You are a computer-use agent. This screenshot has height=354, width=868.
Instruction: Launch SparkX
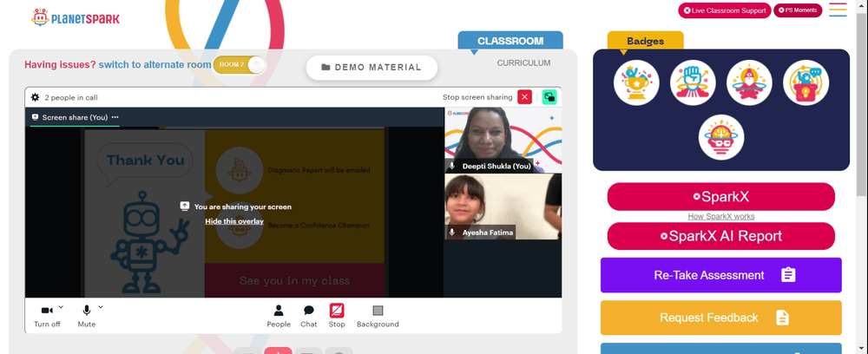[x=721, y=197]
